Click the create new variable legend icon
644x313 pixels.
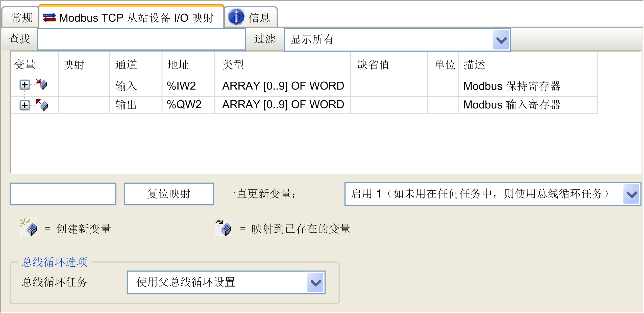tap(29, 227)
